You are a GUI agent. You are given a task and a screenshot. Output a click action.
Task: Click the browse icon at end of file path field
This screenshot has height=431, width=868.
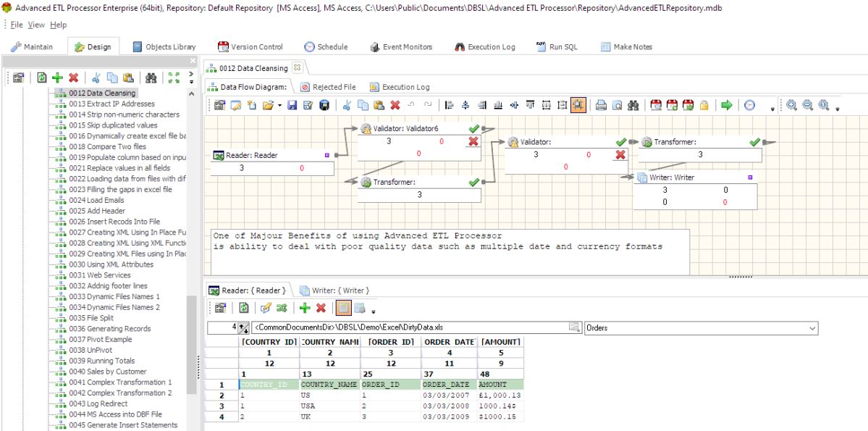tap(575, 327)
